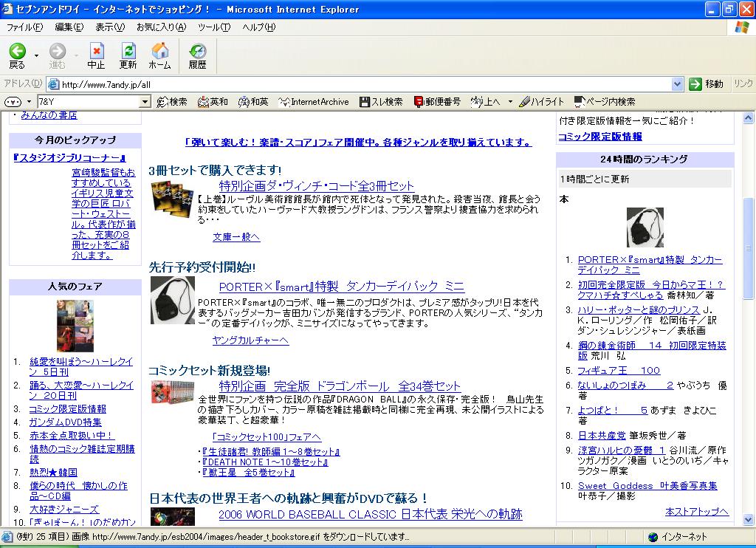This screenshot has height=548, width=756.
Task: Click the scrollbar up arrow
Action: (x=748, y=117)
